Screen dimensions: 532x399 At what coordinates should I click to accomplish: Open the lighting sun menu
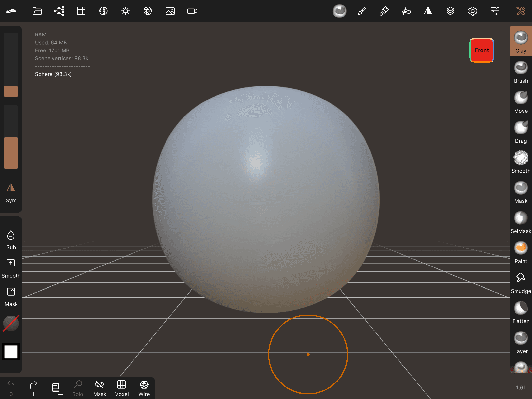(125, 11)
